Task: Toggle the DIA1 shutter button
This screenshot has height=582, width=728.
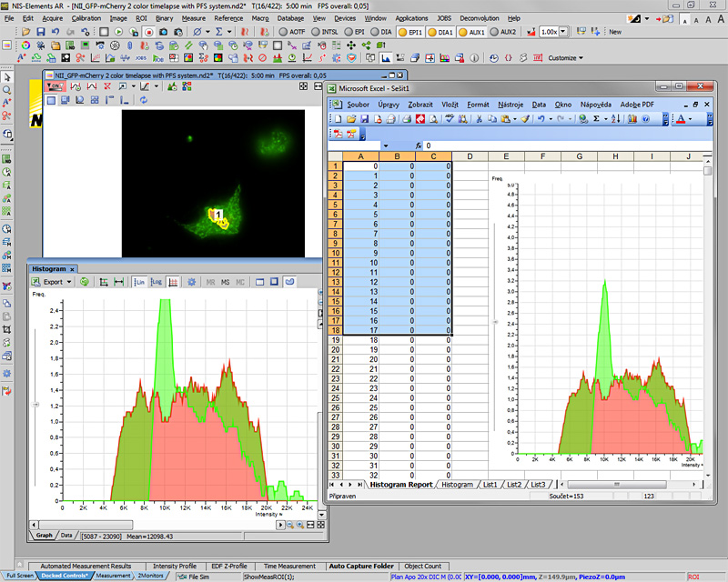Action: tap(440, 32)
